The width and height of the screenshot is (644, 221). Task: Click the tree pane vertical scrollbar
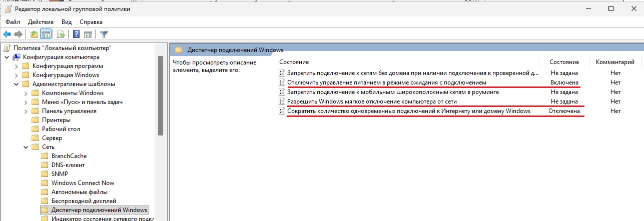tap(161, 95)
